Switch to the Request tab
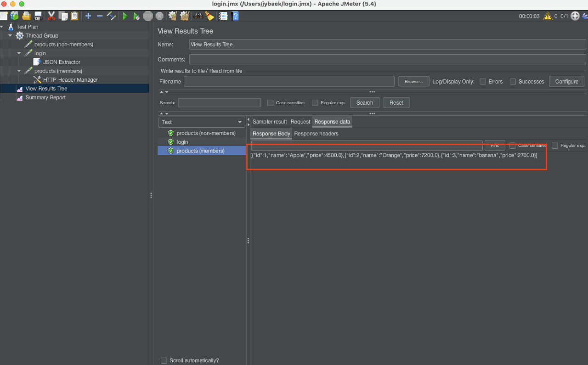 pos(300,122)
